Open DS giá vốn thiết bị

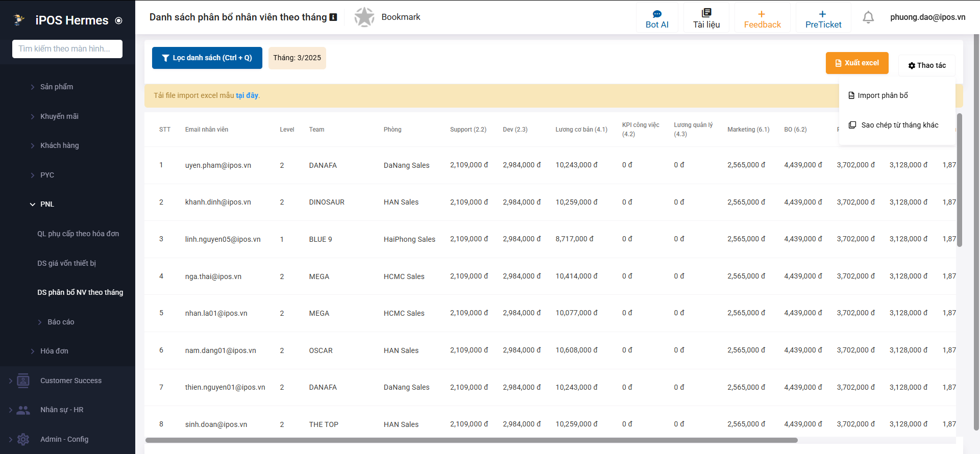[66, 263]
